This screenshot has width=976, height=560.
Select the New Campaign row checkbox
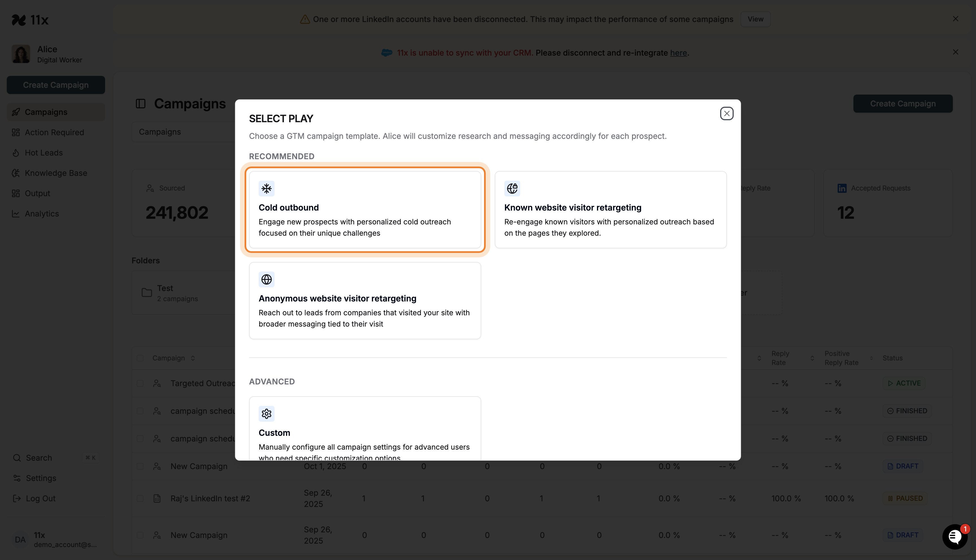coord(140,535)
